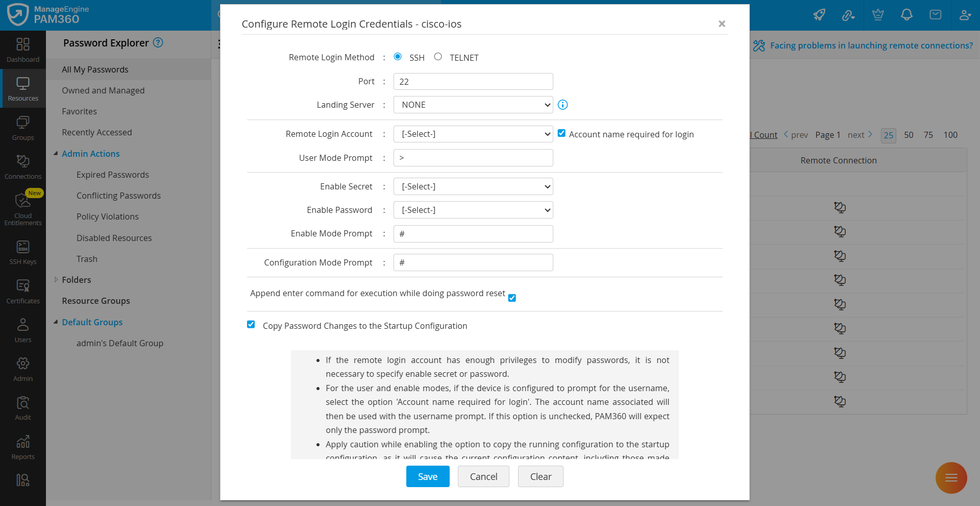Open the Landing Server dropdown

(x=473, y=105)
